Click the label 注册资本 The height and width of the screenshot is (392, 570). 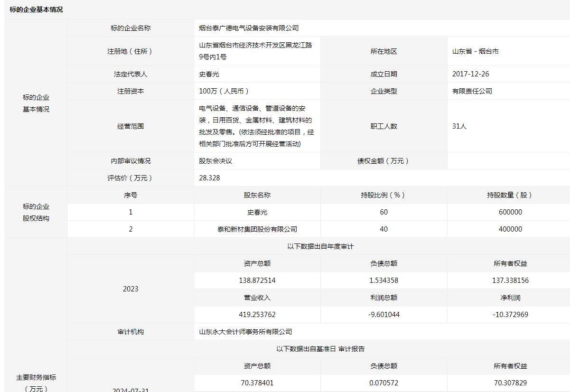pyautogui.click(x=131, y=91)
